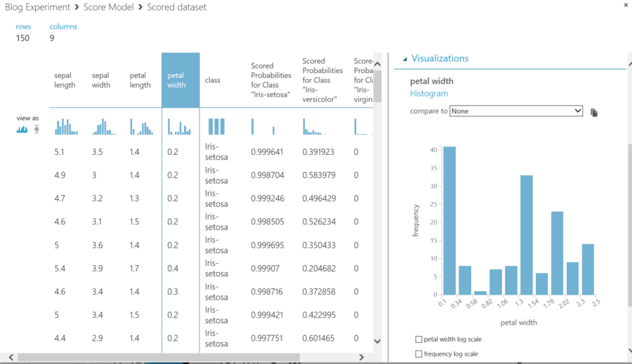Viewport: 632px width, 364px height.
Task: Click Scored dataset breadcrumb
Action: click(x=176, y=7)
